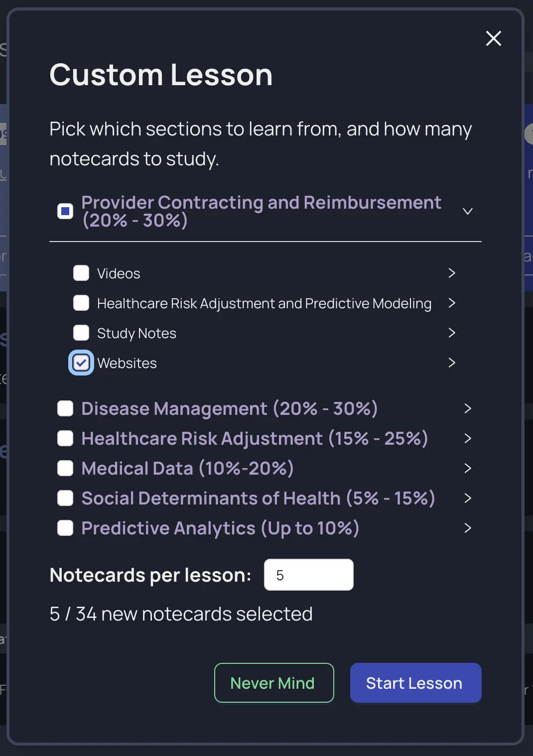The height and width of the screenshot is (756, 533).
Task: Expand the Study Notes subsection
Action: pyautogui.click(x=452, y=333)
